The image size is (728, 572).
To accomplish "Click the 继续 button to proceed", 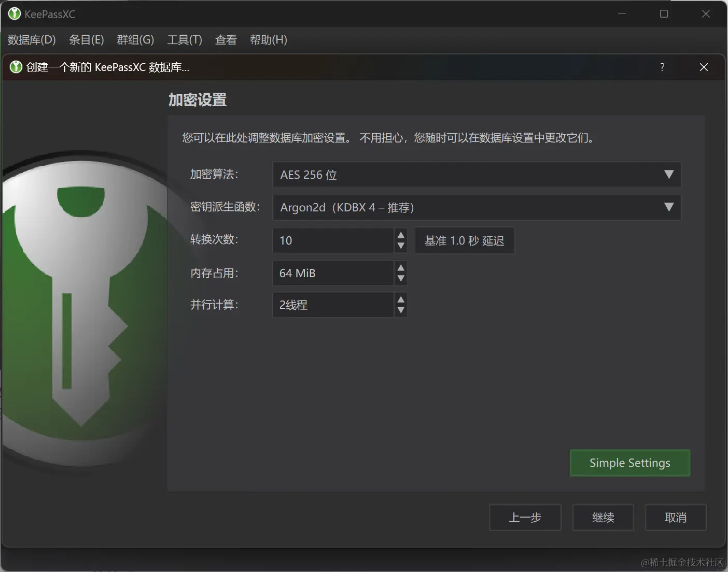I will click(x=603, y=517).
